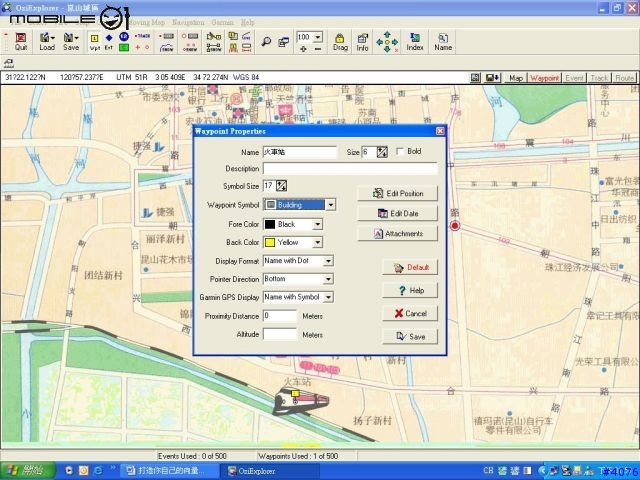The height and width of the screenshot is (480, 640).
Task: Toggle the Track objects button
Action: 599,78
